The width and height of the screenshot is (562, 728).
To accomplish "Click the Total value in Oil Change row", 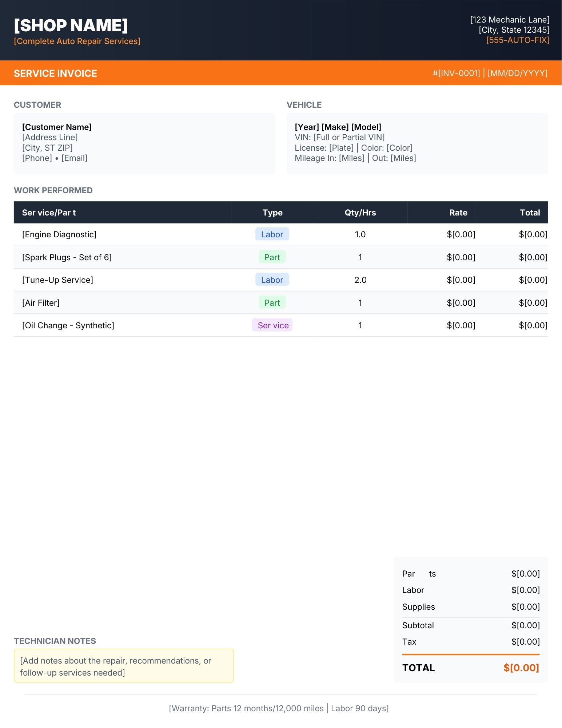I will 533,325.
